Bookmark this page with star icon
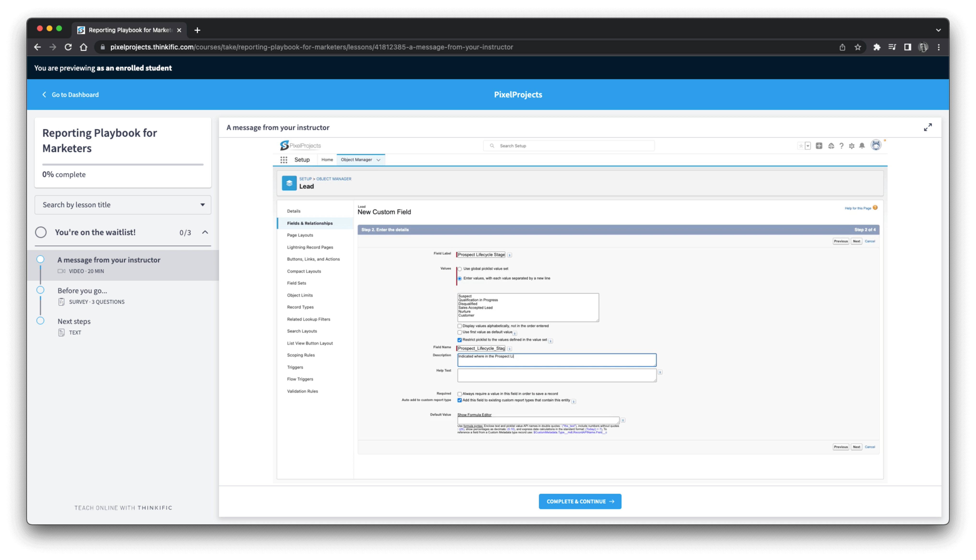 857,47
